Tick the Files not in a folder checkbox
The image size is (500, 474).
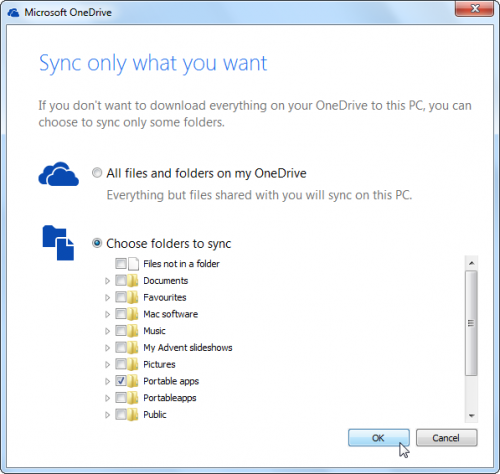coord(121,264)
